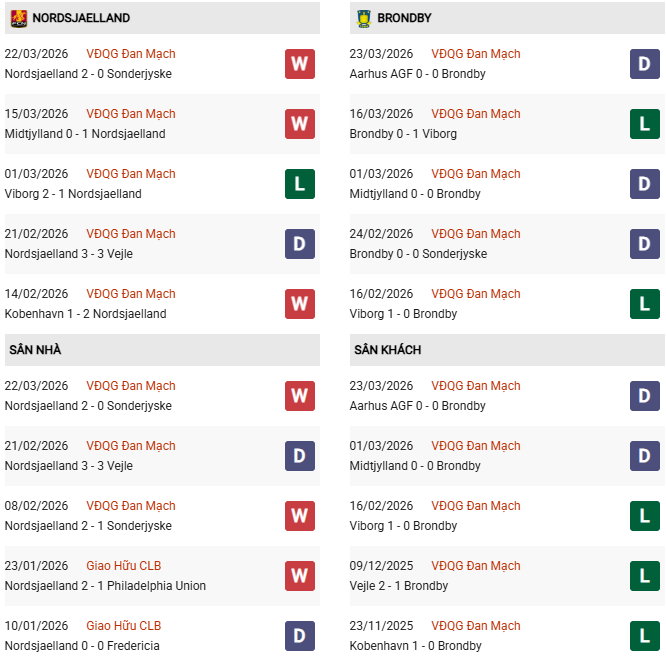Click W badge for the Philadelphia Union match
Screen dimensions: 666x659
tap(300, 576)
